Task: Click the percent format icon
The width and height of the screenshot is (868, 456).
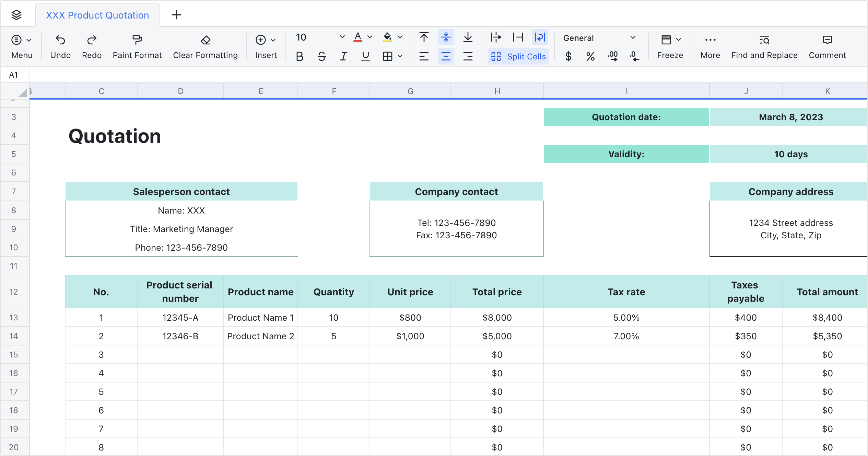Action: point(590,56)
